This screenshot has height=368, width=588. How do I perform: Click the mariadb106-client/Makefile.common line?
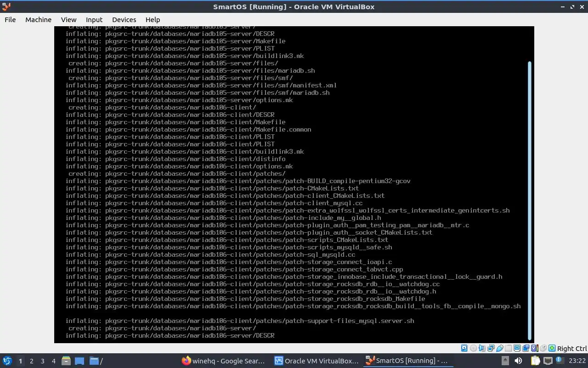[x=188, y=129]
